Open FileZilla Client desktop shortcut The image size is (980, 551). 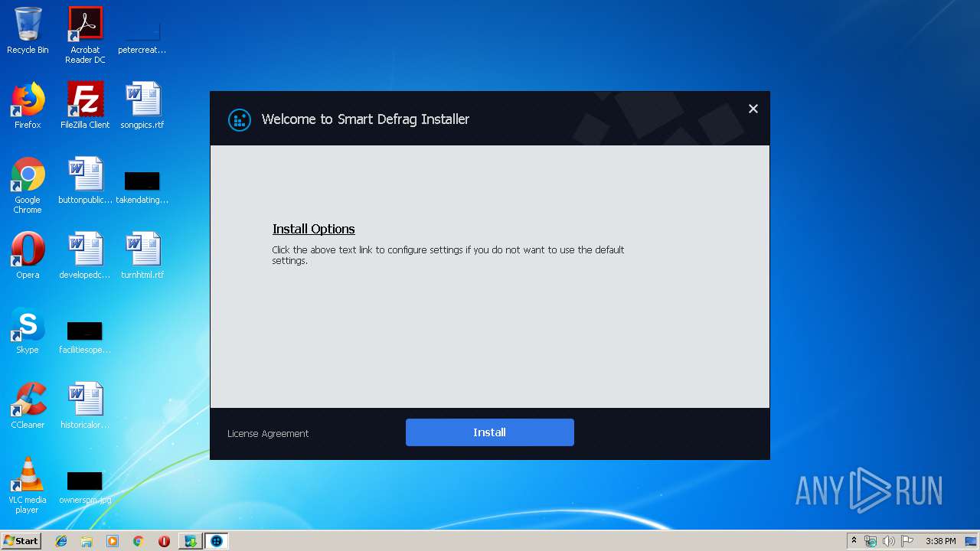(85, 106)
